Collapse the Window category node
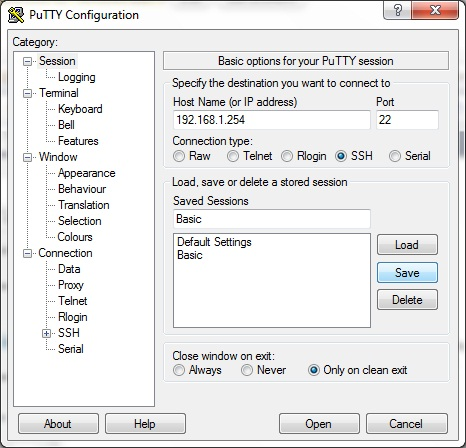Screen dimensions: 466x448 pyautogui.click(x=27, y=157)
